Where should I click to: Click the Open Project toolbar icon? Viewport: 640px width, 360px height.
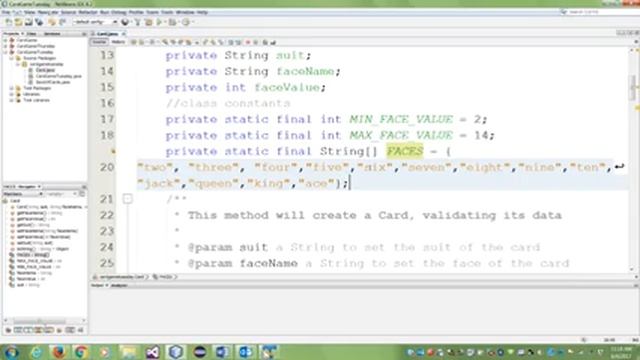pyautogui.click(x=29, y=22)
